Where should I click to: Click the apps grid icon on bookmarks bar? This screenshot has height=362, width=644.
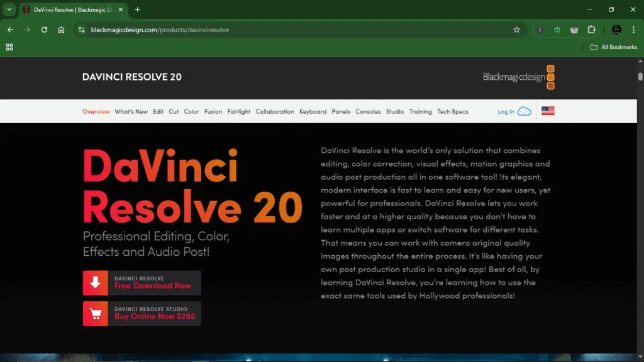click(9, 47)
